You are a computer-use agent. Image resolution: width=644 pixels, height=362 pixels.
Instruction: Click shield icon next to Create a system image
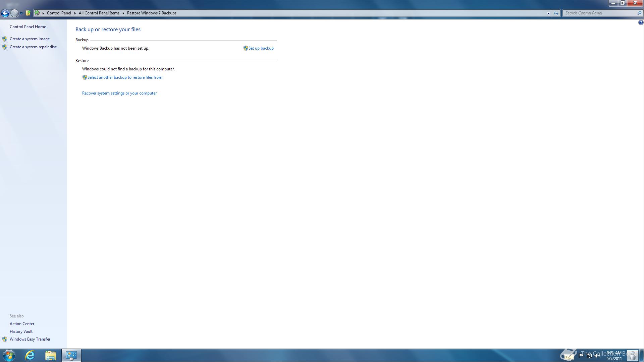coord(5,39)
